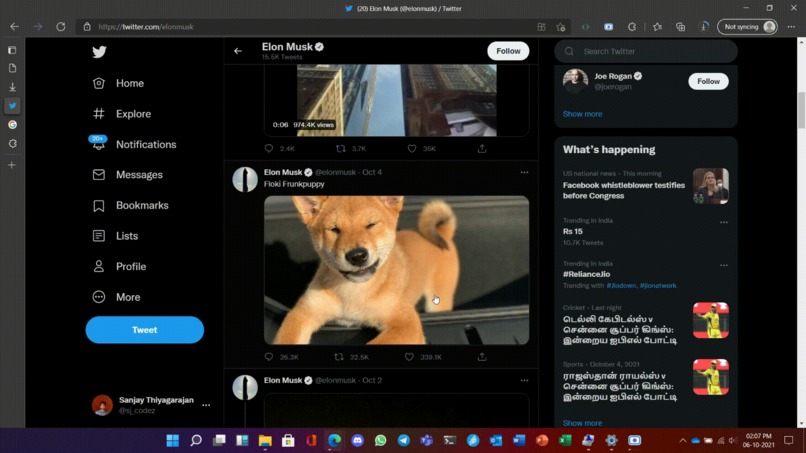Retweet the video tweet with 3.7K

(341, 149)
